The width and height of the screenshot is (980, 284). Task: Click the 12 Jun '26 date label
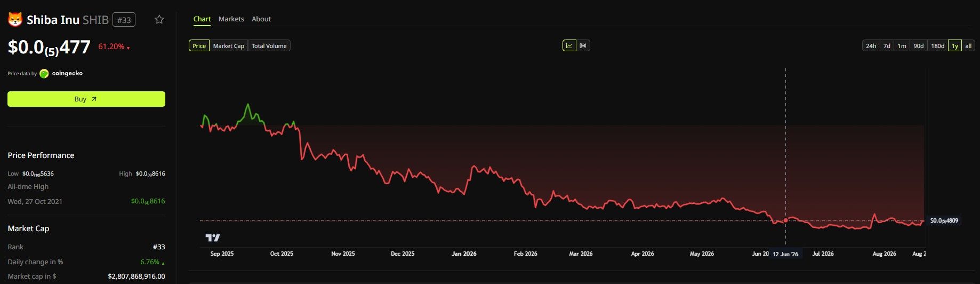coord(785,254)
